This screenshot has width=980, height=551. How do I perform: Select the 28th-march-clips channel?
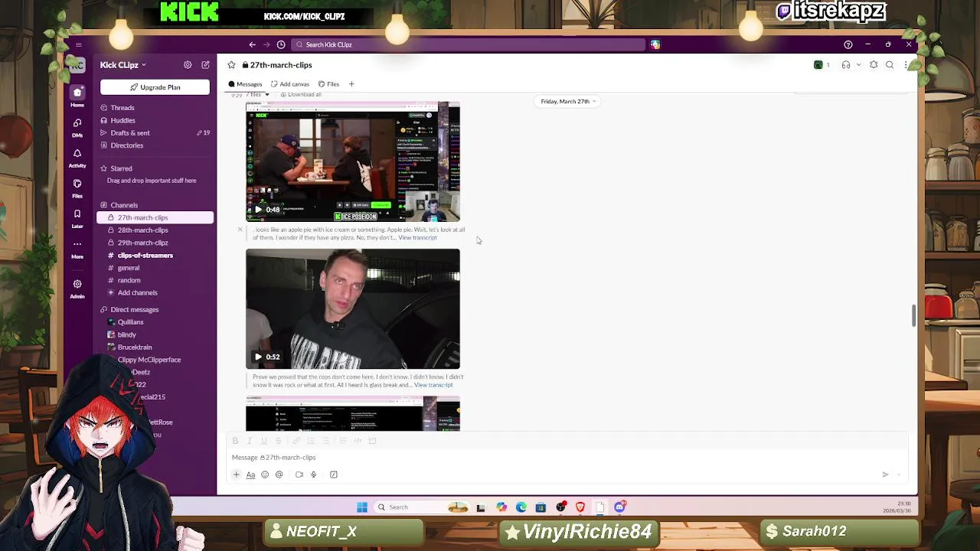[x=142, y=230]
